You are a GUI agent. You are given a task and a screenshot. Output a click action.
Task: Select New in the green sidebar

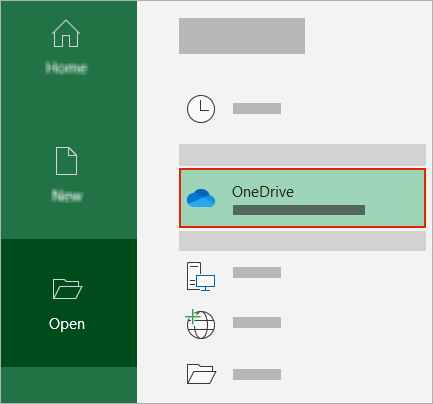[x=66, y=175]
